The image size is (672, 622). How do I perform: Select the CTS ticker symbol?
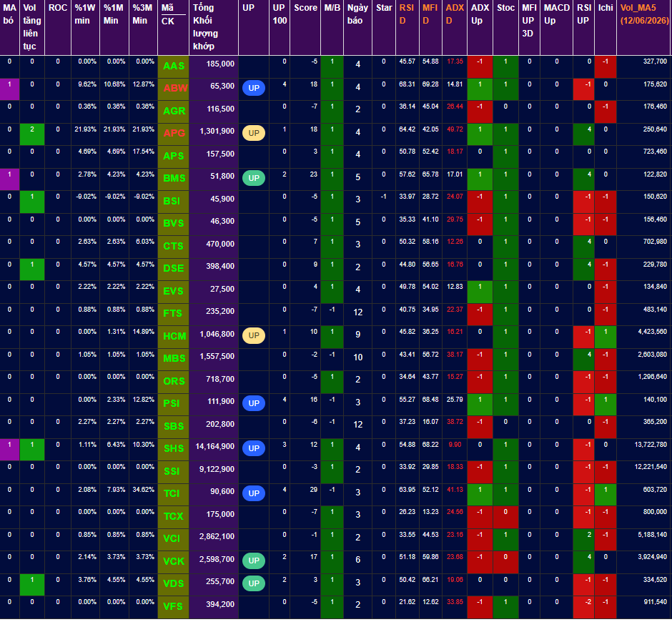(x=173, y=246)
